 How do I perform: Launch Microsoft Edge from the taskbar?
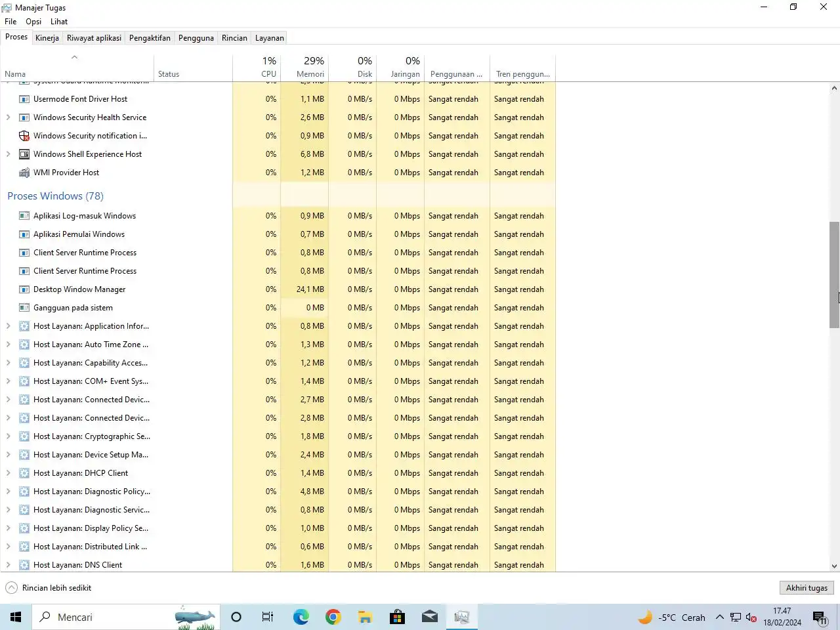point(301,617)
